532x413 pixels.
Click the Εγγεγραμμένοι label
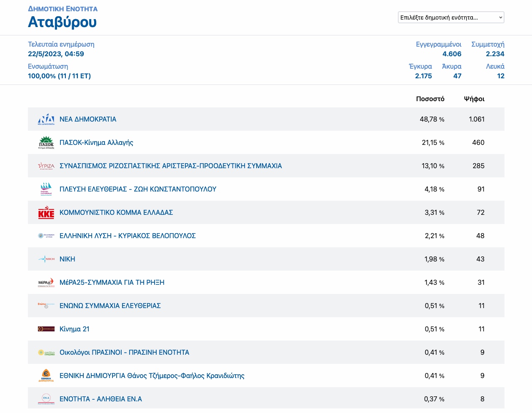click(439, 44)
